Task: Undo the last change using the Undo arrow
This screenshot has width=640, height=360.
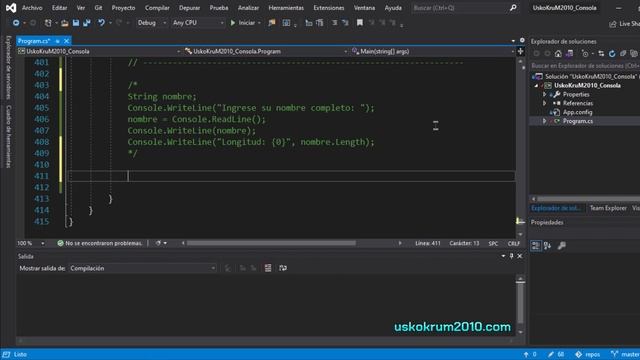Action: pyautogui.click(x=101, y=23)
